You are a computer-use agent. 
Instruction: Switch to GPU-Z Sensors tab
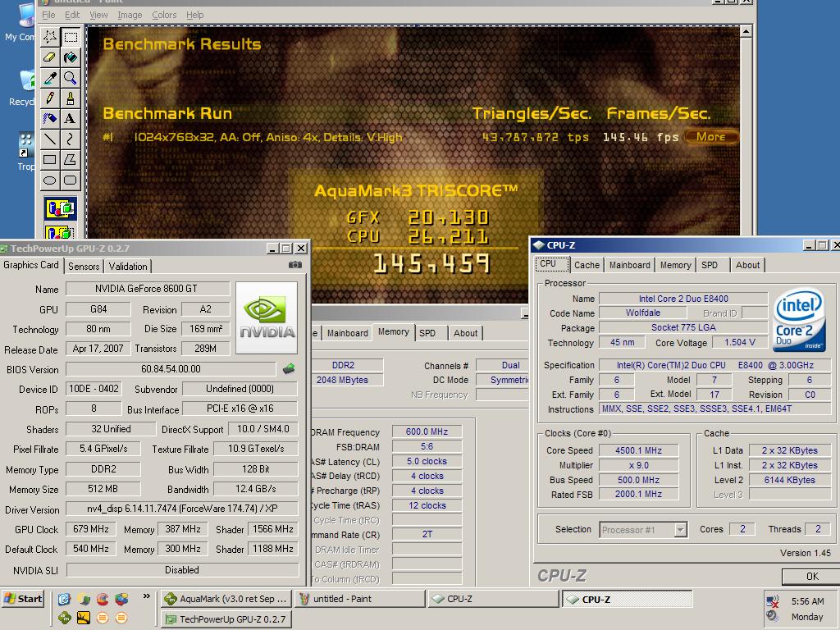tap(84, 267)
